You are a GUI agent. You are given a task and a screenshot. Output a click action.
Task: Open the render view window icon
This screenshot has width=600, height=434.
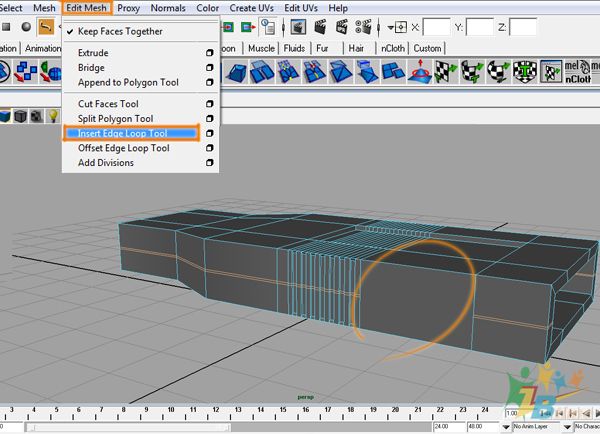pyautogui.click(x=298, y=27)
